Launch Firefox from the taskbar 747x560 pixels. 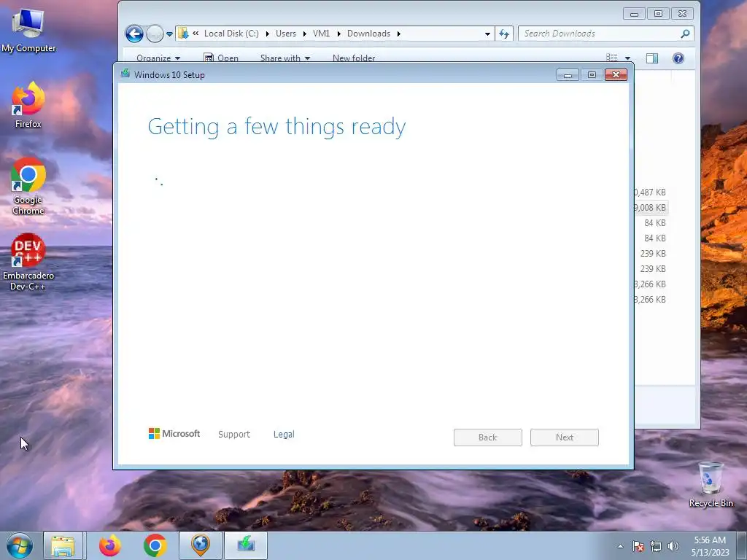click(110, 545)
